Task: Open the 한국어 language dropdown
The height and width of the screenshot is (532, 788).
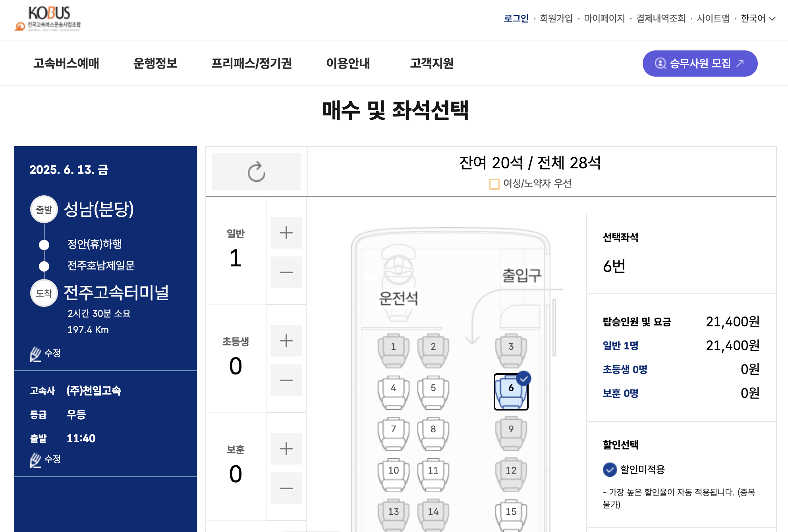Action: click(755, 18)
